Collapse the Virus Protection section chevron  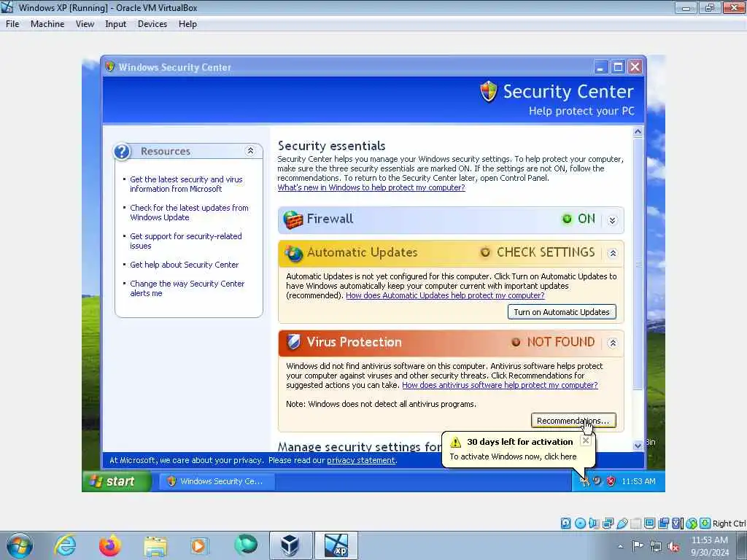613,343
